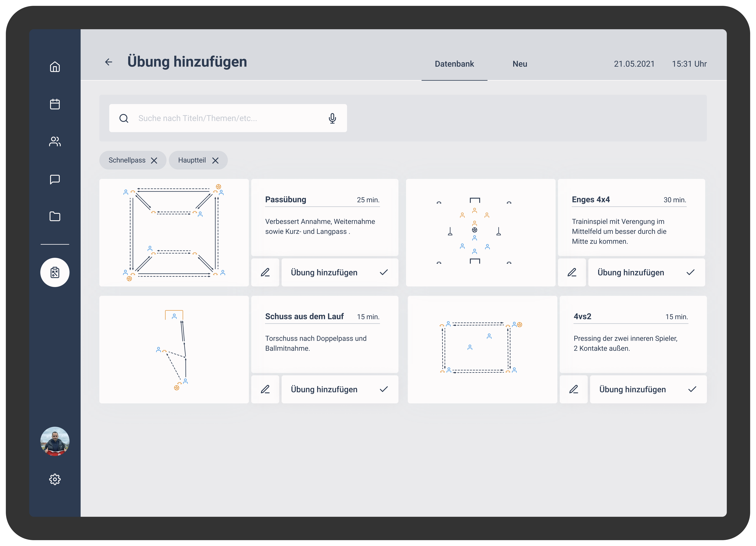Add Schuss aus dem Lauf via Übung hinzufügen
This screenshot has width=756, height=546.
point(340,389)
